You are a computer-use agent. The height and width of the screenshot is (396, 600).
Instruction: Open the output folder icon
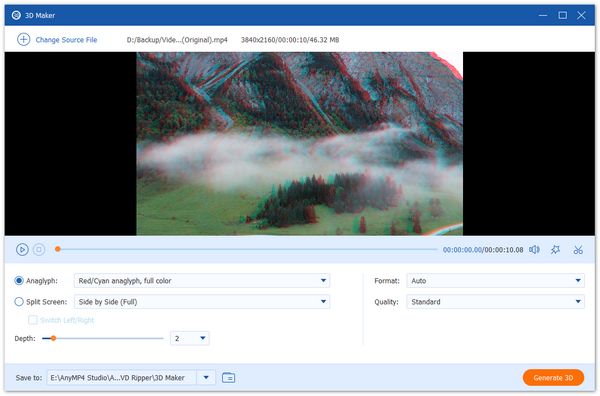228,378
